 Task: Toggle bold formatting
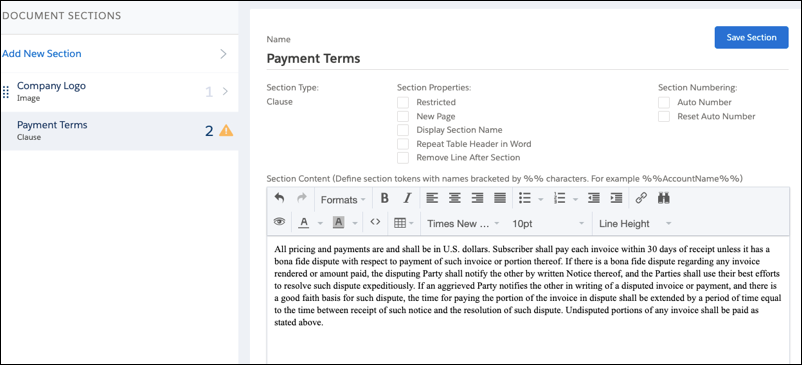click(x=385, y=198)
